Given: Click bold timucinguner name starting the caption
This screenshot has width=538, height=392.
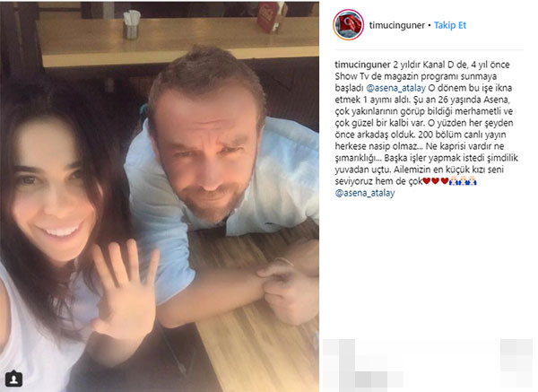Looking at the screenshot, I should pos(362,65).
